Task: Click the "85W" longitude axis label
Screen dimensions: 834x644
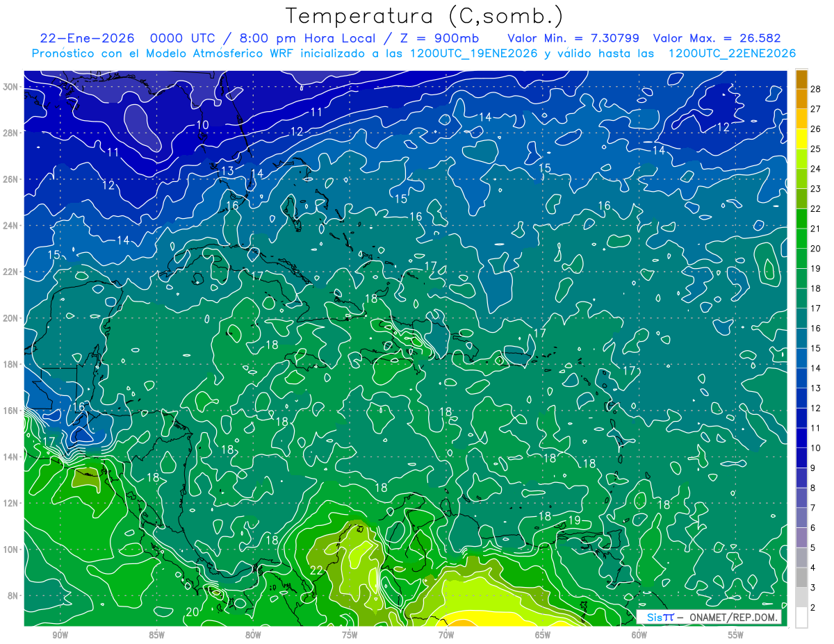Action: coord(157,635)
